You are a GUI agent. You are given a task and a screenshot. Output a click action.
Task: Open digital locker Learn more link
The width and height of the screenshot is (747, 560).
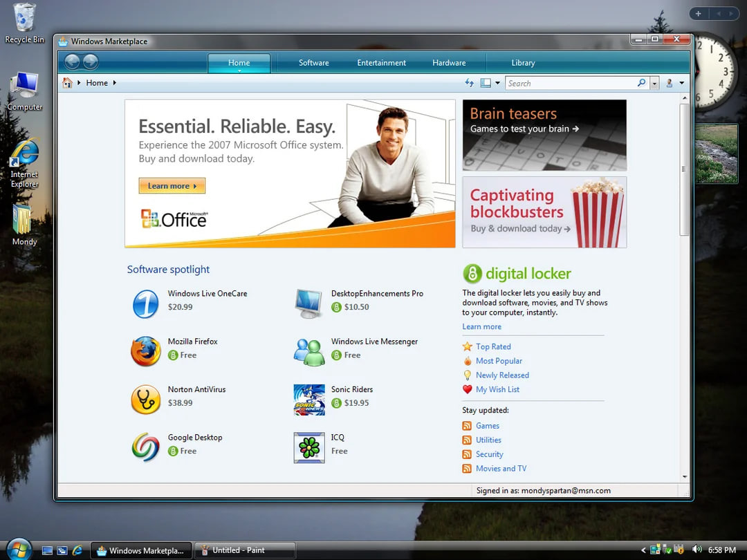coord(481,326)
